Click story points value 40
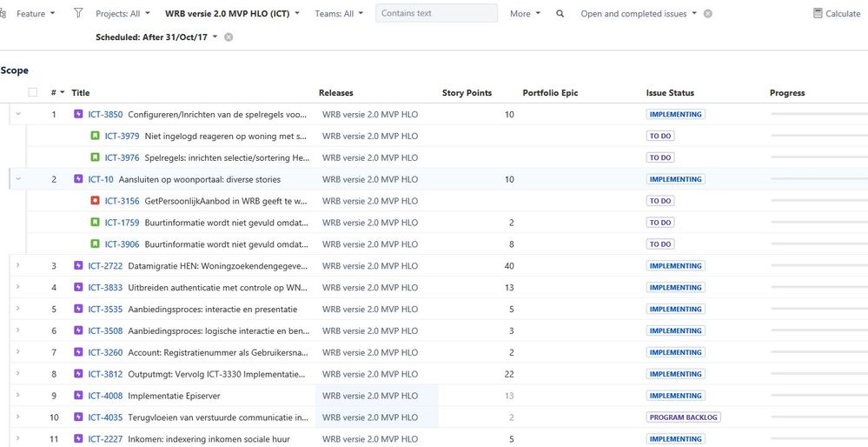Image resolution: width=868 pixels, height=447 pixels. [509, 266]
